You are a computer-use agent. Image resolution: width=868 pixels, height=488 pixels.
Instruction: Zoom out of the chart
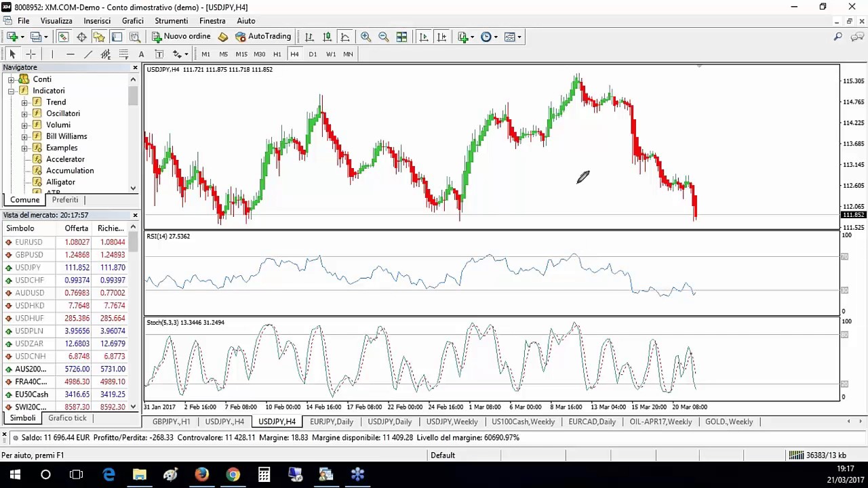point(383,37)
